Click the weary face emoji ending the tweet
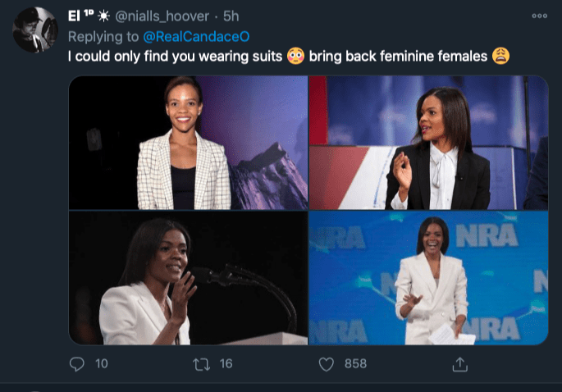This screenshot has height=392, width=562. [500, 57]
